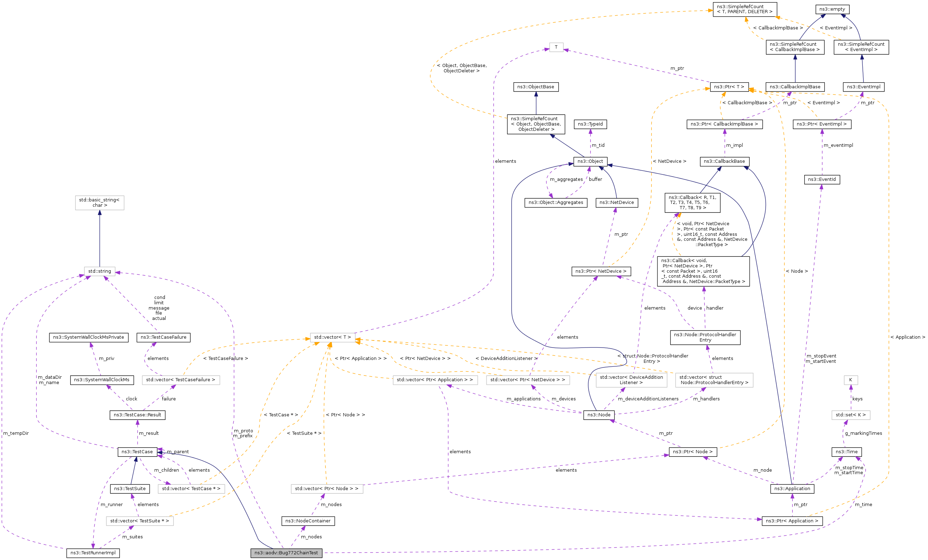
Task: Open the ns3::NodeContainer class node
Action: point(308,521)
